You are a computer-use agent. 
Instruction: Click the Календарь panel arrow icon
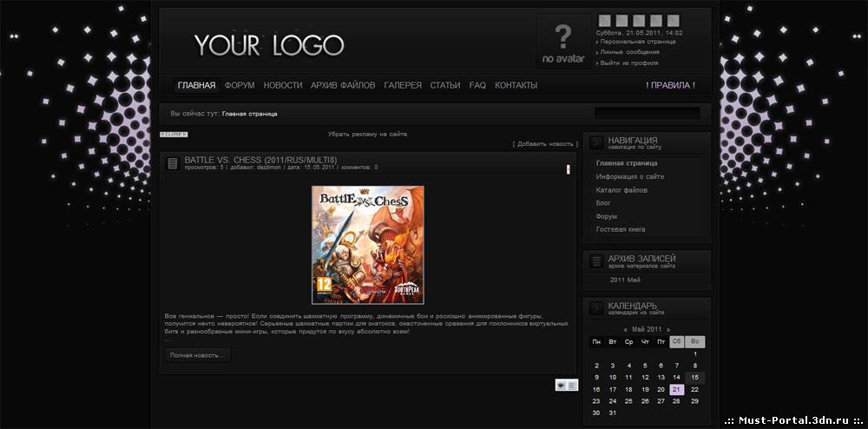pos(597,309)
